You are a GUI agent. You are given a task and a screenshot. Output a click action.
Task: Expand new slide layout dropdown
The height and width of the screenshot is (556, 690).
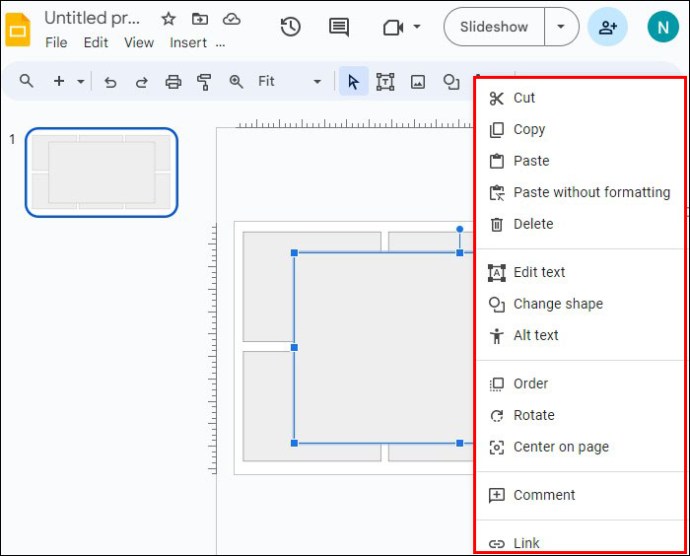[81, 81]
